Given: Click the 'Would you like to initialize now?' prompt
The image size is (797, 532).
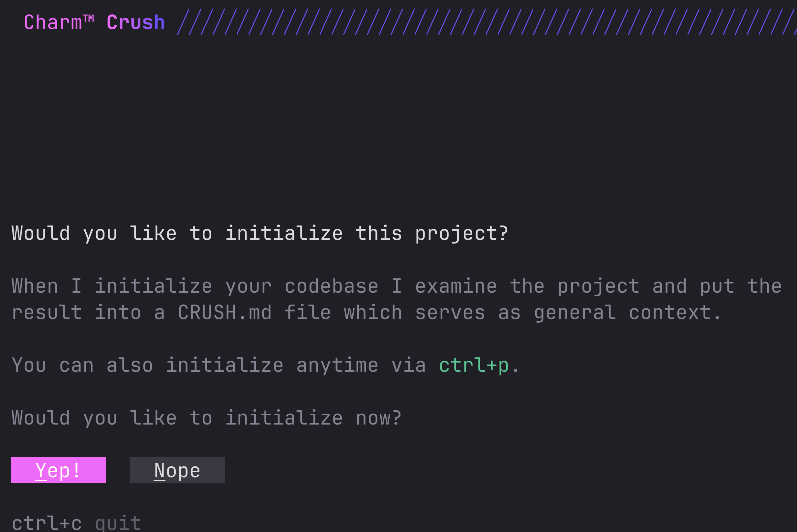Looking at the screenshot, I should (206, 418).
